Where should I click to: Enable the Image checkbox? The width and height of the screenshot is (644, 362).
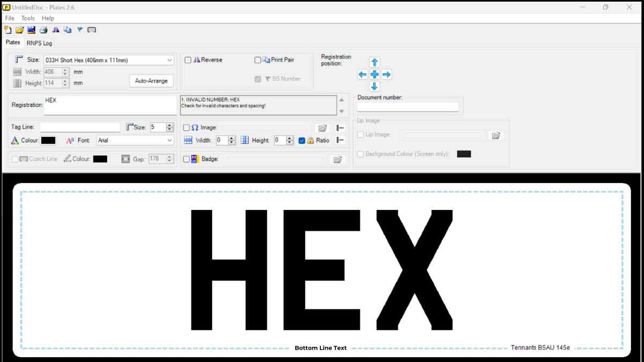186,128
